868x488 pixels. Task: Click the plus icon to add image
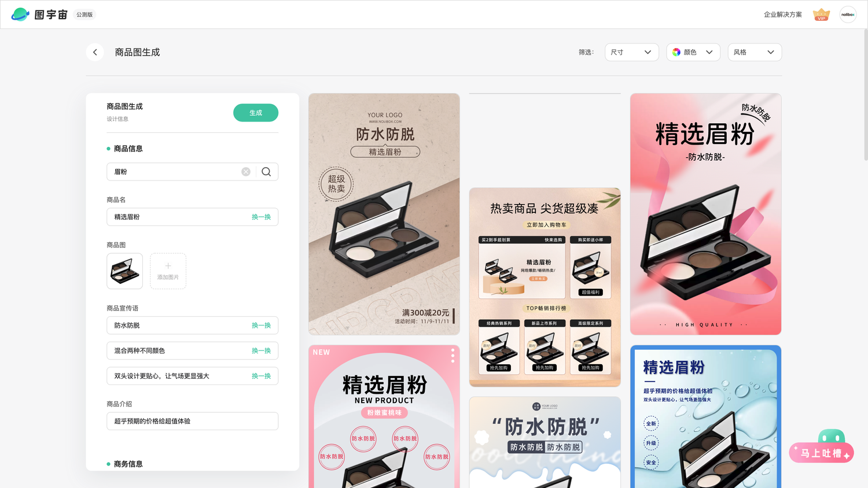tap(168, 266)
